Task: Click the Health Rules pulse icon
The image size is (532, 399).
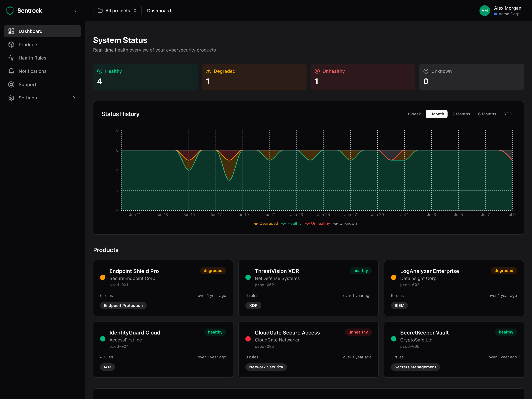Action: [x=11, y=58]
